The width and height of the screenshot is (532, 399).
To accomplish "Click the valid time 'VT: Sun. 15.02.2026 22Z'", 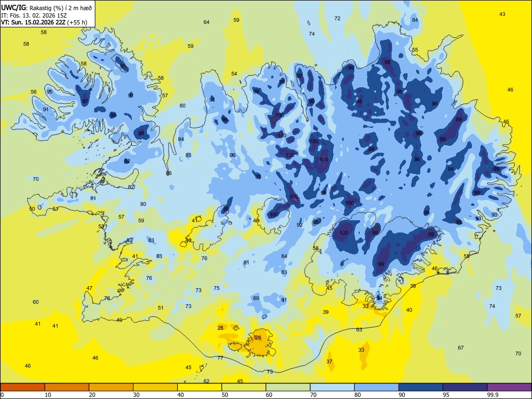I will pos(34,22).
